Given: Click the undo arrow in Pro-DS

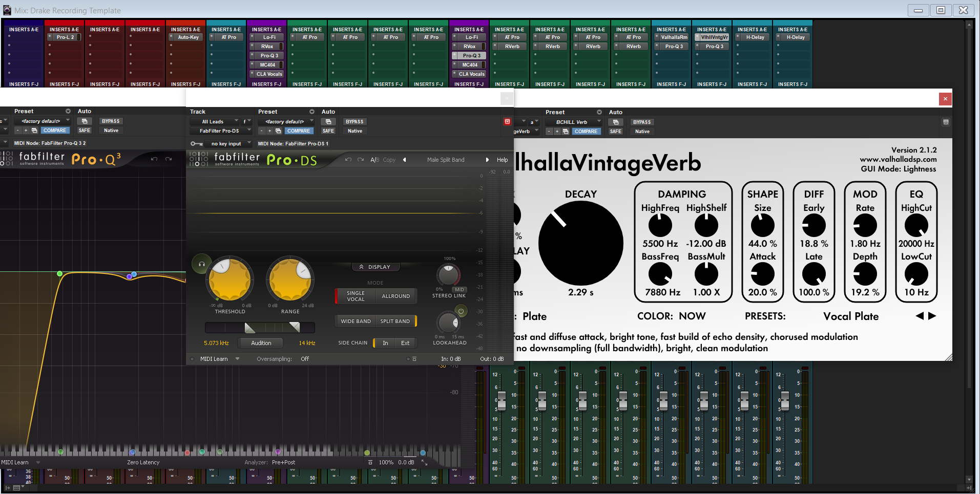Looking at the screenshot, I should (348, 160).
